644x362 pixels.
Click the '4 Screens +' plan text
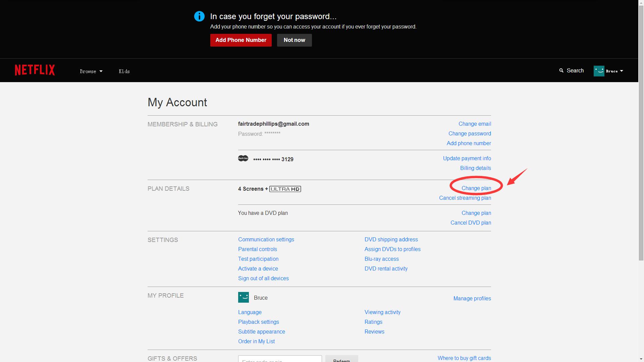[x=253, y=189]
